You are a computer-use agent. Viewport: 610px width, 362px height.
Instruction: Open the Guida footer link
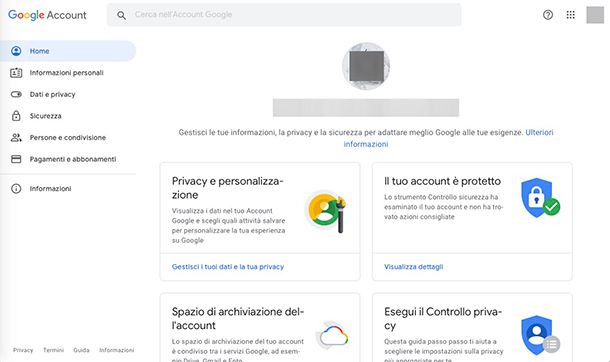click(81, 350)
